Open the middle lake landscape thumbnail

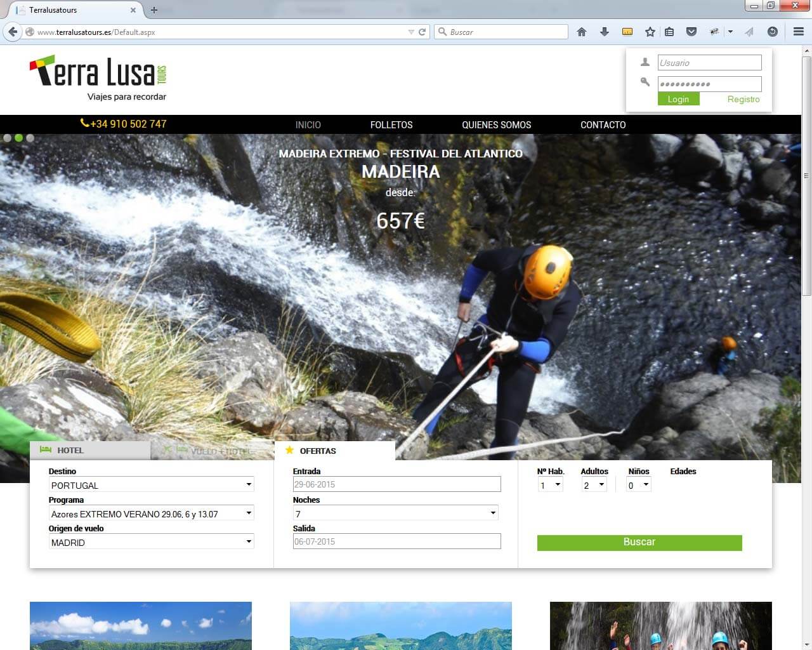pos(401,626)
